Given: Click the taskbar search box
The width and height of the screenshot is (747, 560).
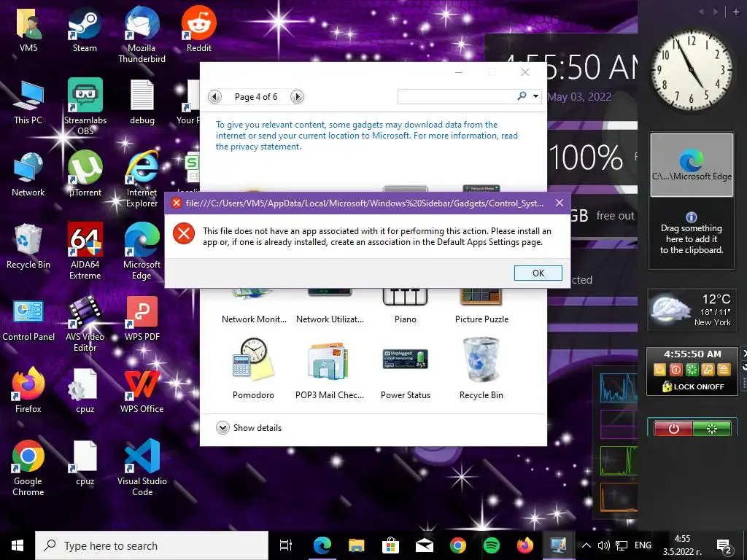Looking at the screenshot, I should click(152, 545).
